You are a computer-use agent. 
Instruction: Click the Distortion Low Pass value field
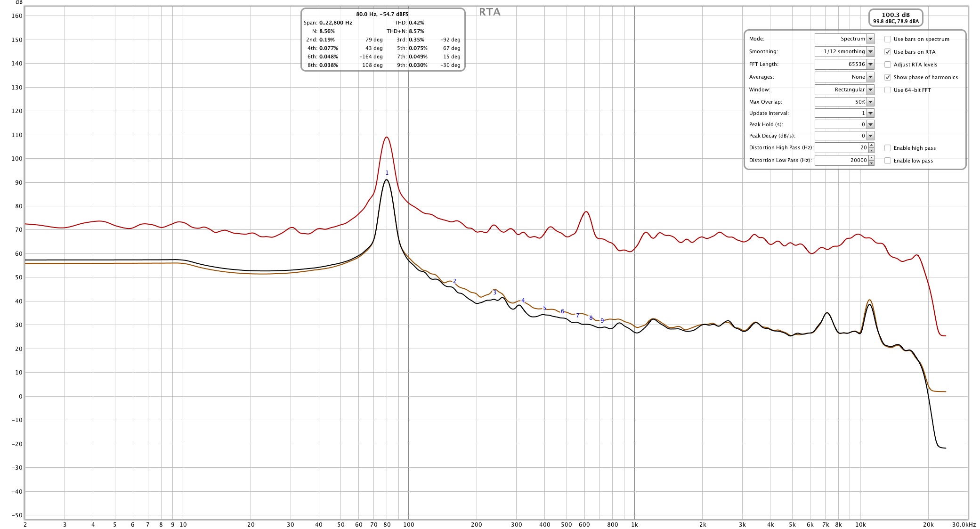click(842, 160)
